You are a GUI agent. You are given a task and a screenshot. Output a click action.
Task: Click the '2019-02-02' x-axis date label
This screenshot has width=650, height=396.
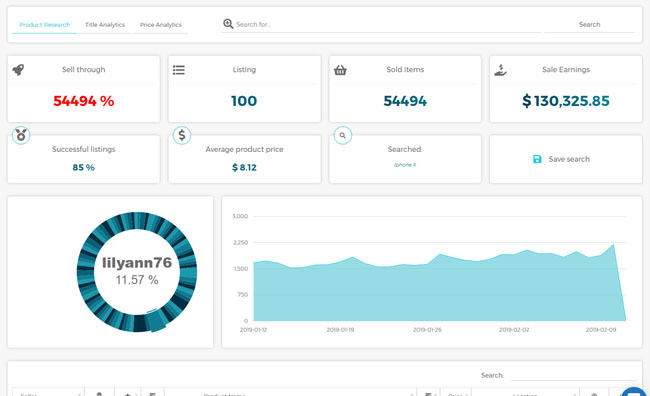coord(514,330)
